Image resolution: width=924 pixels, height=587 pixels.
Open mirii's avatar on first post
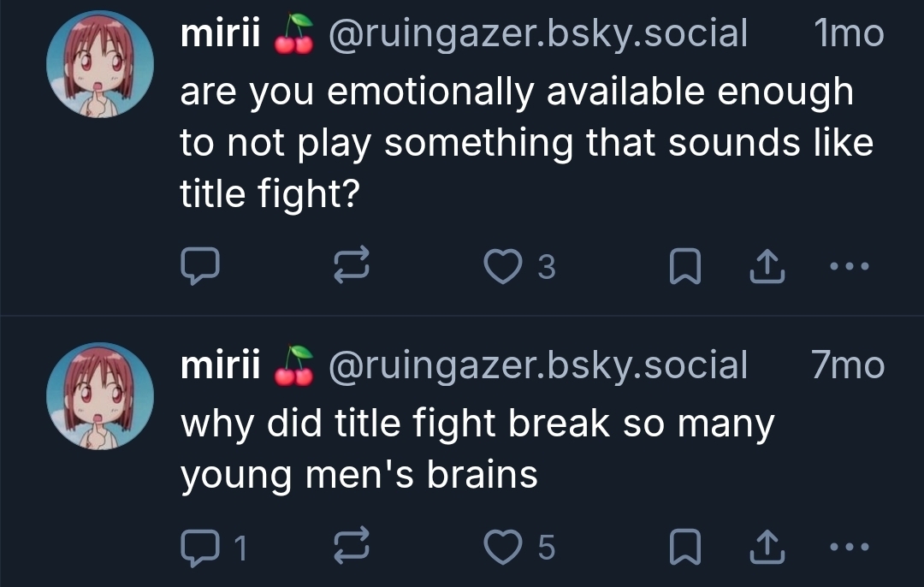pos(99,64)
